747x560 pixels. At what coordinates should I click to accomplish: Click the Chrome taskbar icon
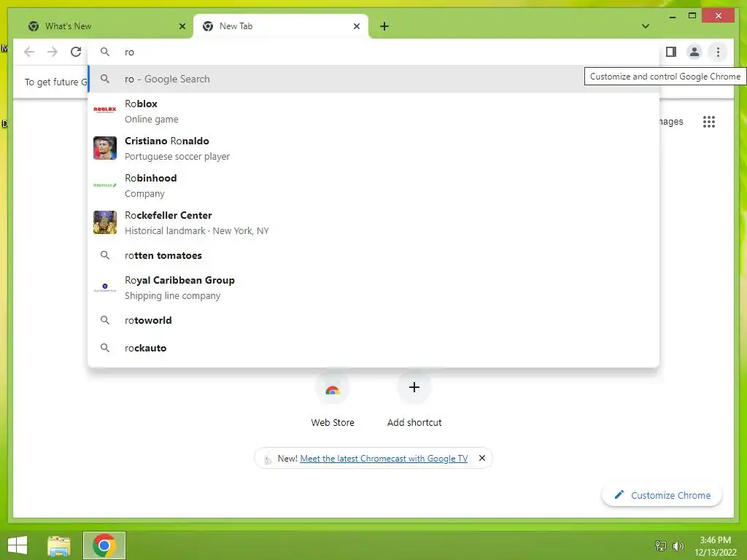click(x=104, y=545)
